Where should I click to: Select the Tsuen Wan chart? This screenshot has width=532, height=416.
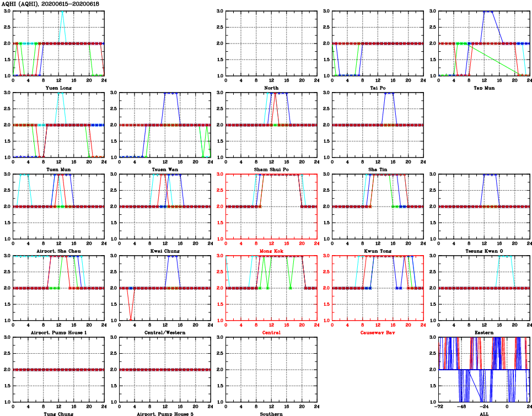(x=165, y=125)
